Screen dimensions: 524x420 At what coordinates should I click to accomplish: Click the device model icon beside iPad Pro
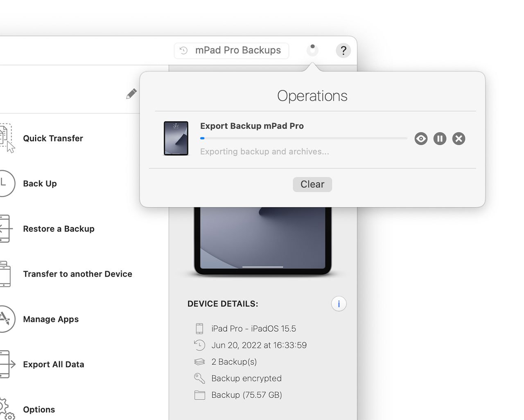pos(199,328)
